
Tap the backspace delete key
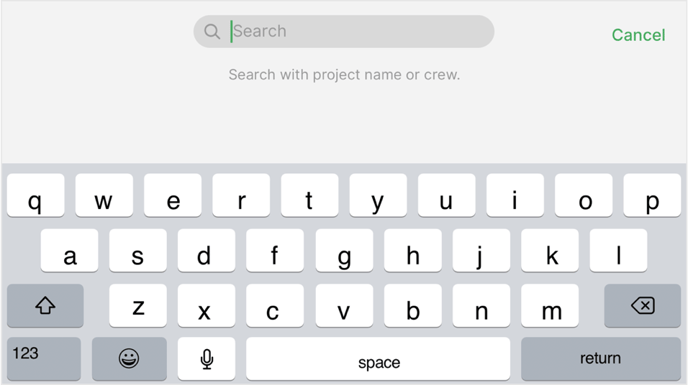click(x=642, y=306)
